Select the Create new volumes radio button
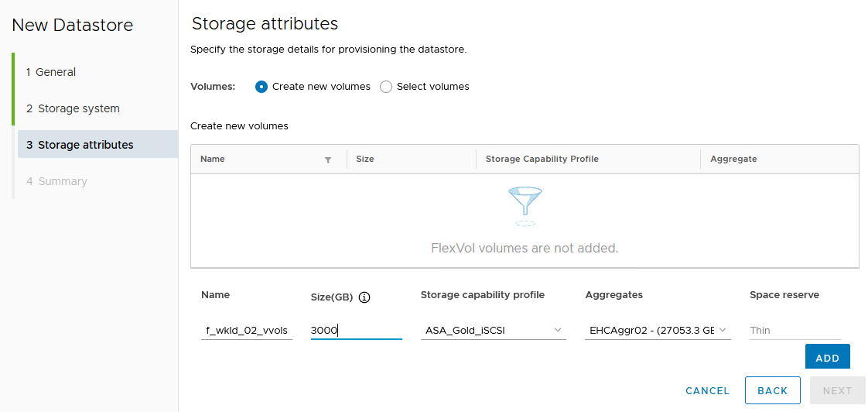 coord(261,87)
